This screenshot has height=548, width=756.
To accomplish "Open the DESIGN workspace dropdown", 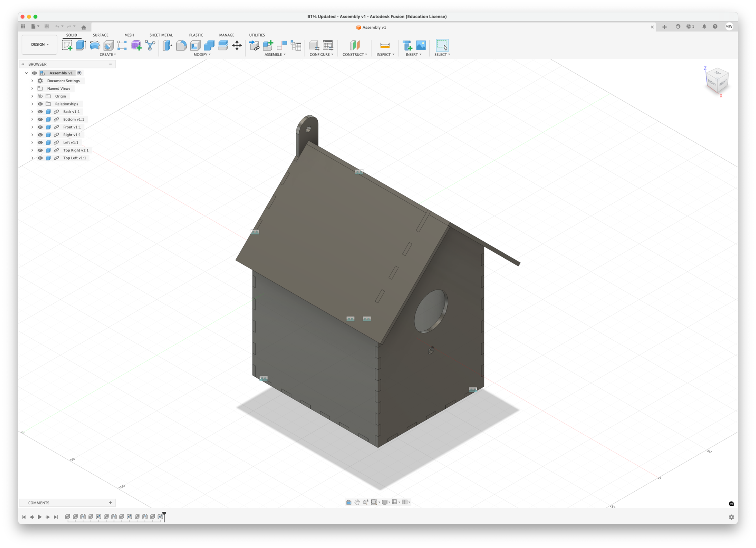I will point(39,44).
